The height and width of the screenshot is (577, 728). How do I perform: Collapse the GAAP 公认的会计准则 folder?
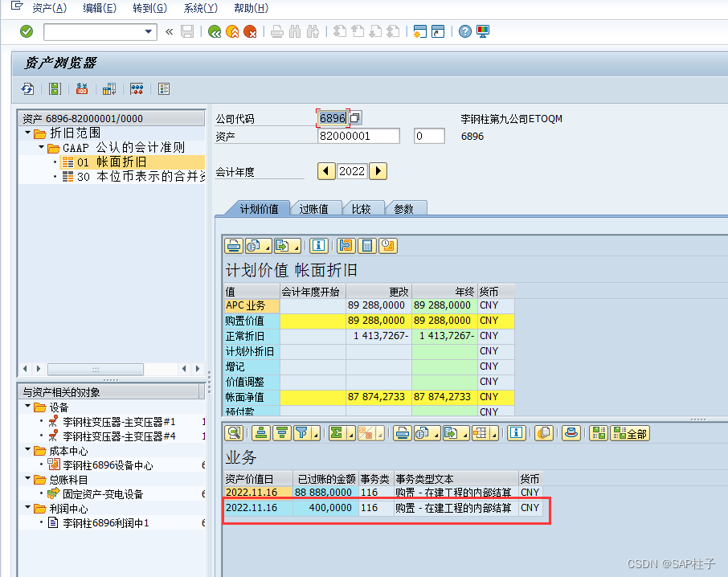pos(41,147)
